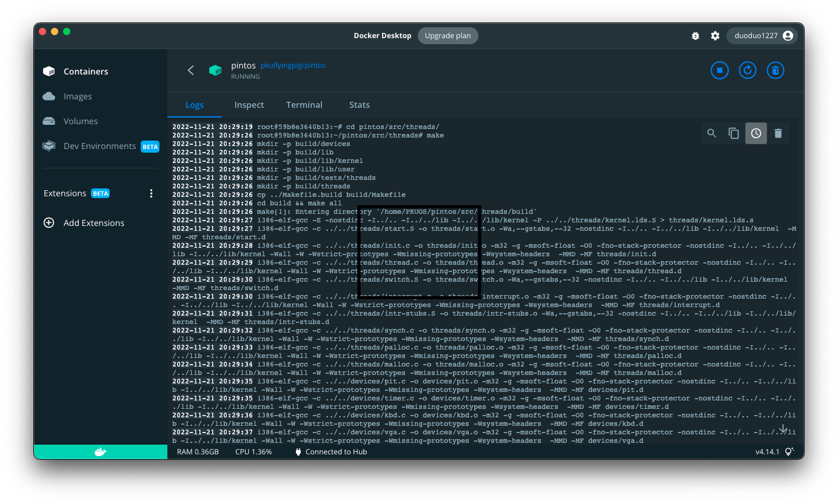Image resolution: width=838 pixels, height=504 pixels.
Task: Open the Stats tab
Action: pos(360,105)
